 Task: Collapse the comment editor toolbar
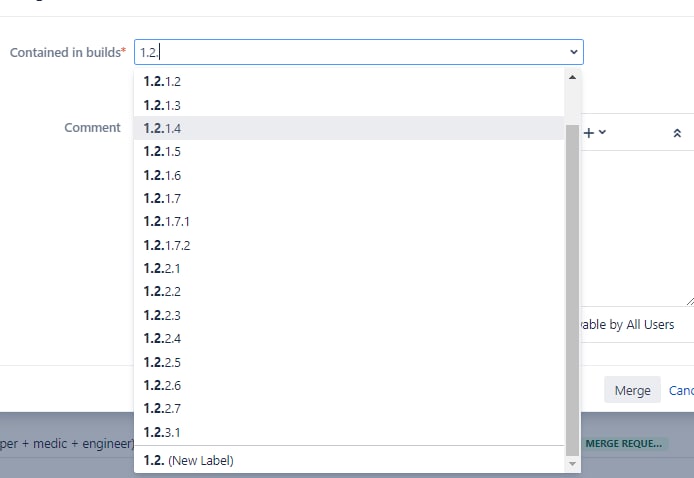pos(677,133)
